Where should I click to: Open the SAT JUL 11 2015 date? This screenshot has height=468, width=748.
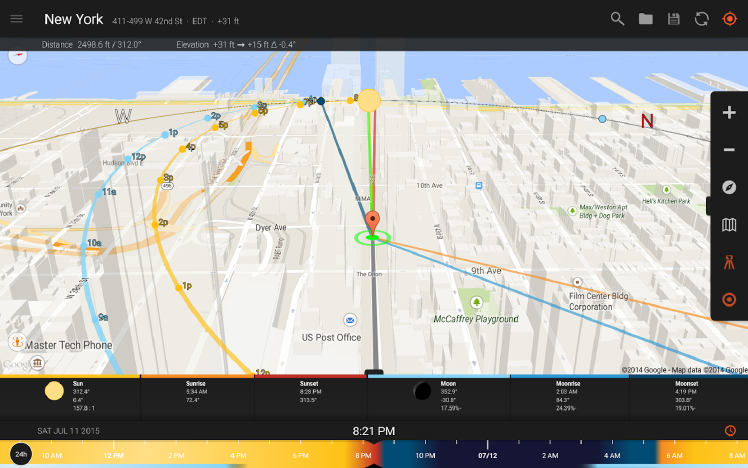69,431
